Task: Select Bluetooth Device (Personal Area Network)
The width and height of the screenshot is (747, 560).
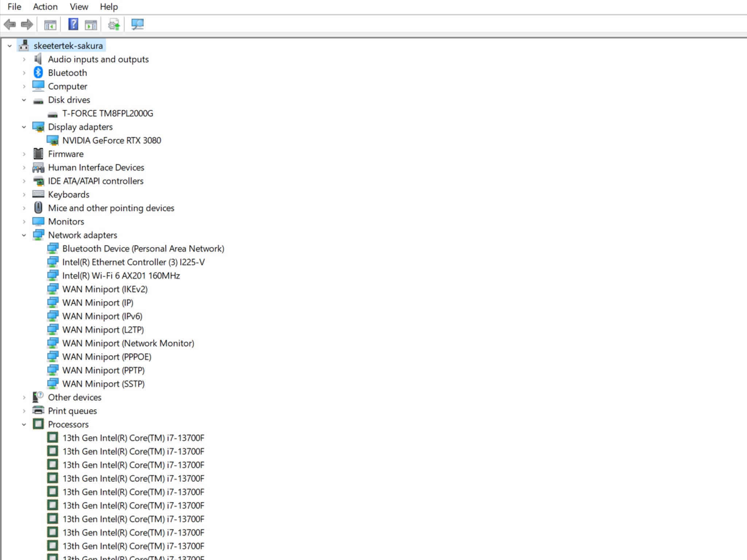Action: click(143, 249)
